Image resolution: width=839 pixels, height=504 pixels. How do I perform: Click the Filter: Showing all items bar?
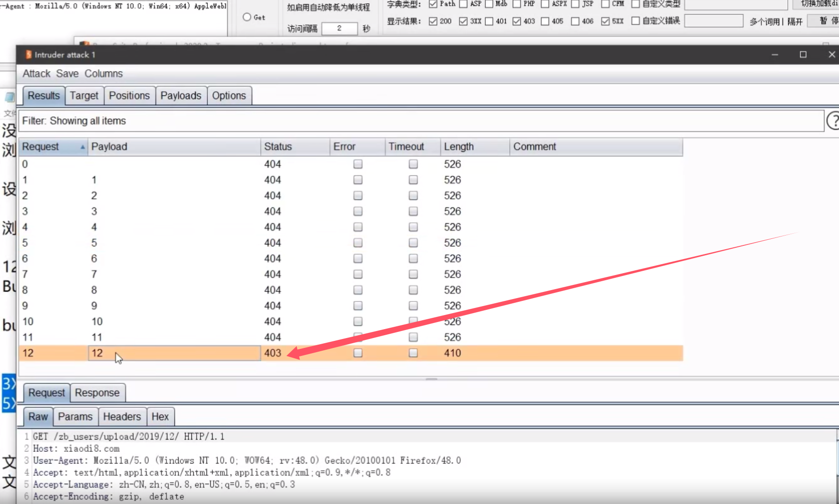click(x=421, y=121)
